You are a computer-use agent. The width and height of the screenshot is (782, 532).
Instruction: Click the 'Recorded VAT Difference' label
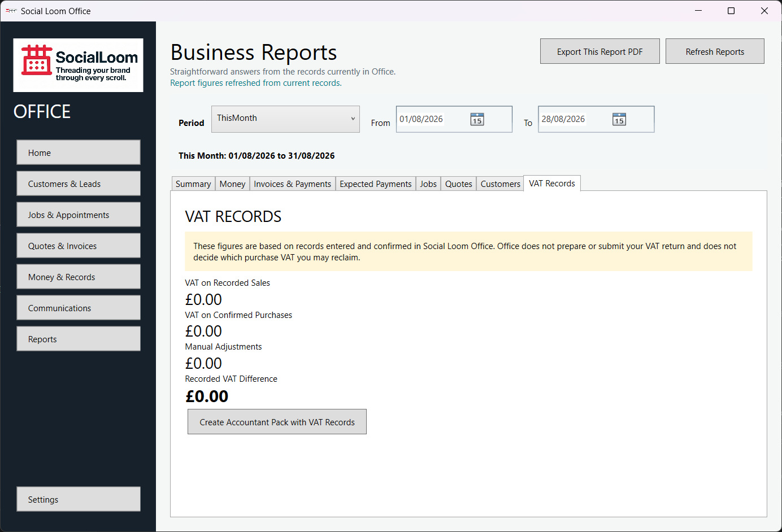coord(231,379)
